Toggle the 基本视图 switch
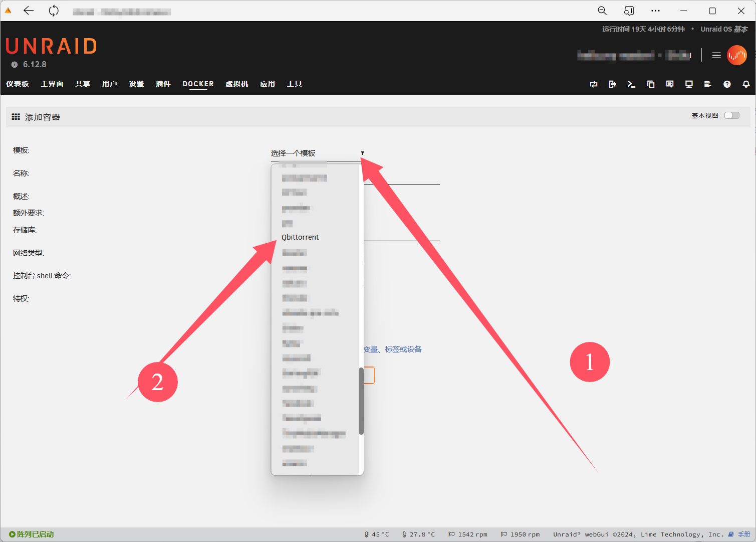 (731, 116)
